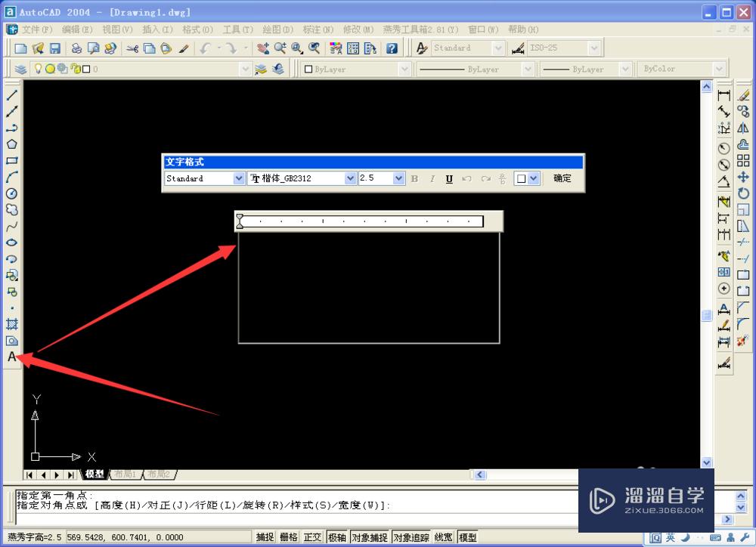Toggle 栅格 (Grid) mode on
The width and height of the screenshot is (756, 547).
(290, 536)
